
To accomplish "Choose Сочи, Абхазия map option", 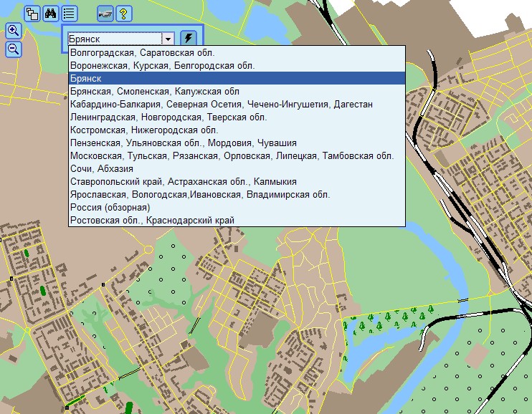I will click(x=101, y=169).
